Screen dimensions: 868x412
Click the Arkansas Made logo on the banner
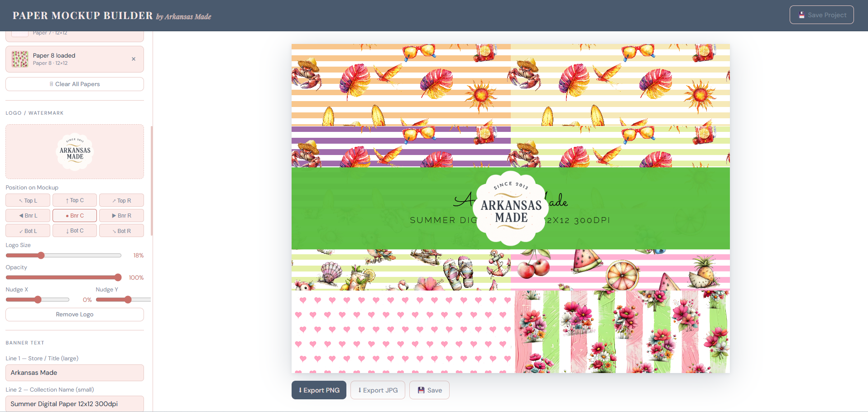click(511, 208)
